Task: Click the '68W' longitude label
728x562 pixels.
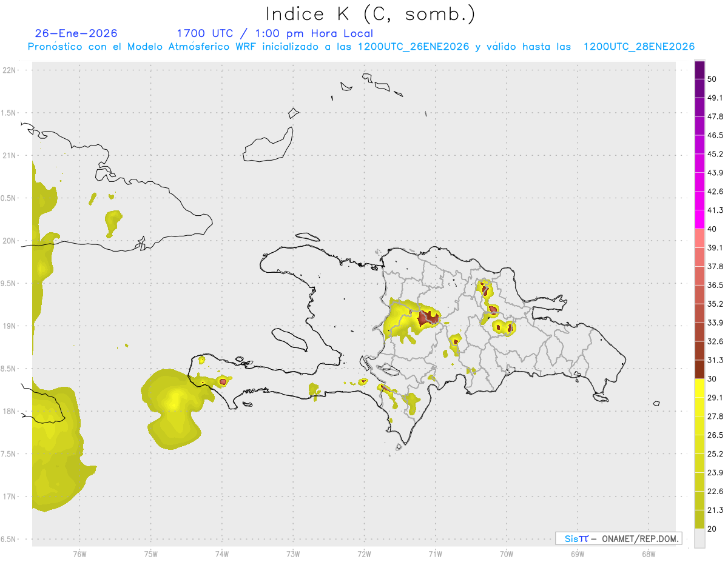Action: (x=649, y=554)
